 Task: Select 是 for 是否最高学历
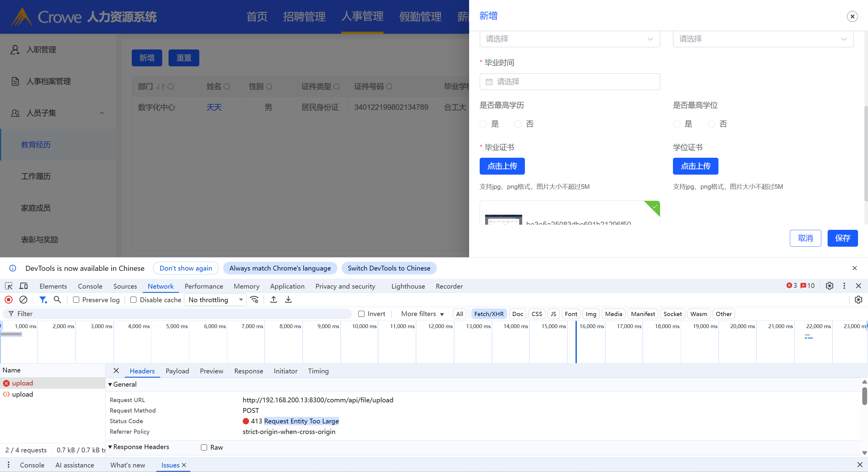point(483,124)
